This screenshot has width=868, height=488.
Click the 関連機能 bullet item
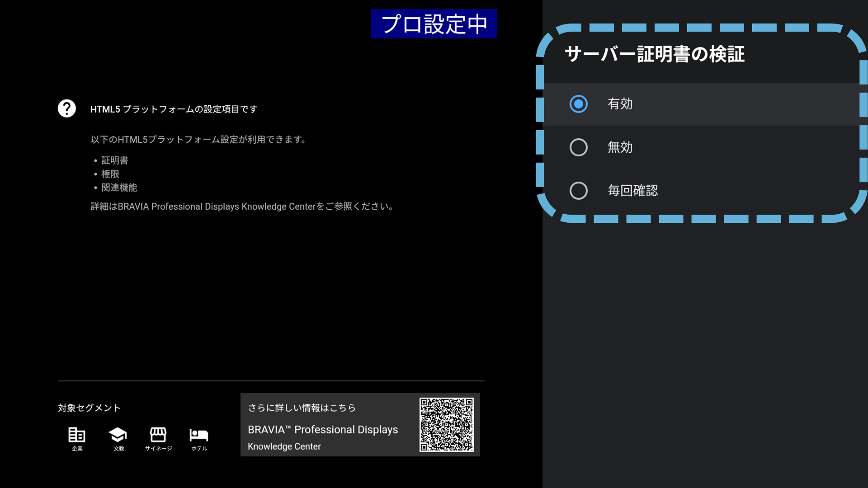[x=119, y=188]
